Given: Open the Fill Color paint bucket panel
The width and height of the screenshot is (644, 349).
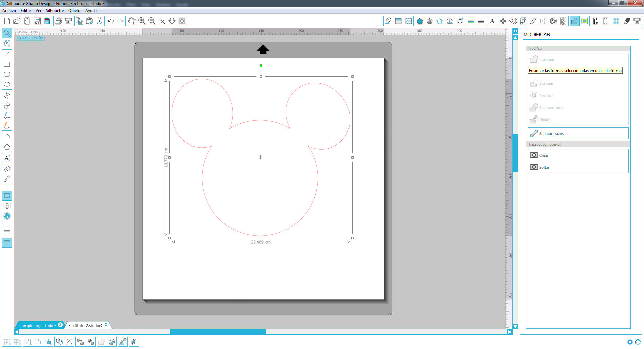Looking at the screenshot, I should [x=388, y=21].
